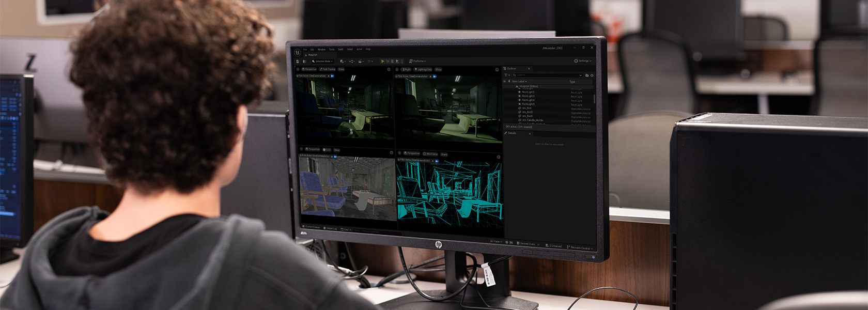
Task: Toggle the Unlit viewport camera pilot icon
Action: coord(335,157)
